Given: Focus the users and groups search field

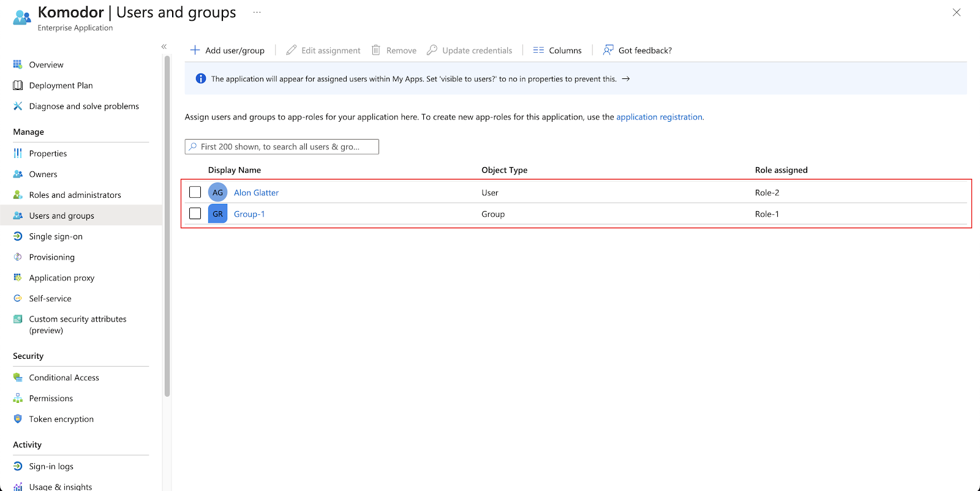Looking at the screenshot, I should coord(282,146).
